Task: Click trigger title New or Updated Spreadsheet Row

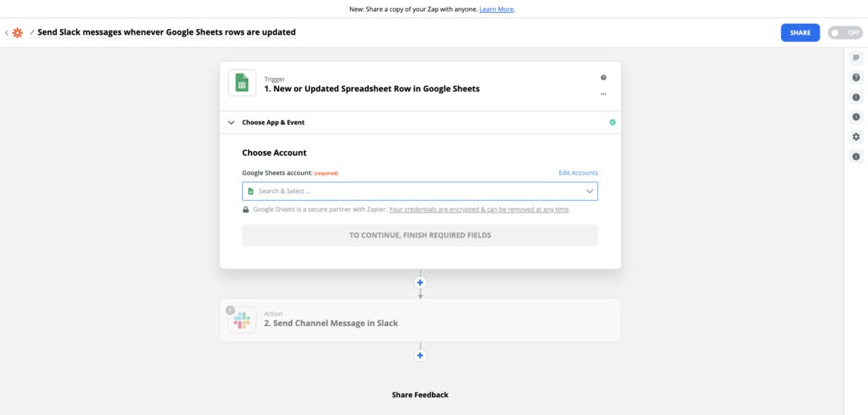Action: point(372,89)
